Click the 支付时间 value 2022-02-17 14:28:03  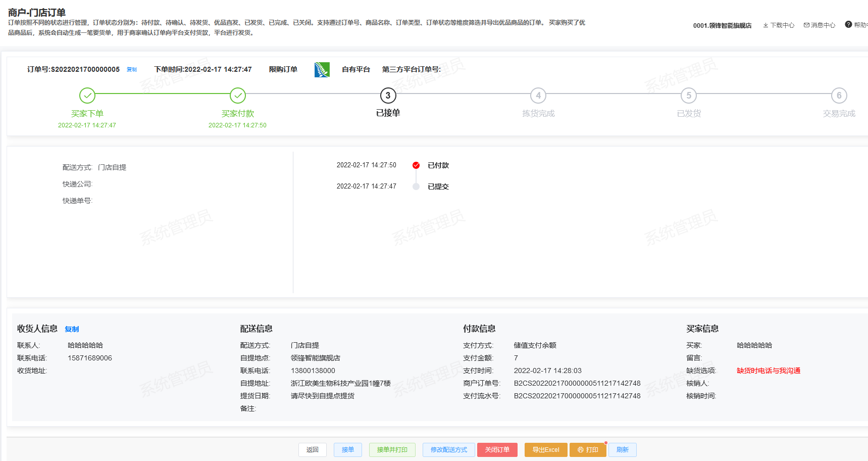point(548,371)
